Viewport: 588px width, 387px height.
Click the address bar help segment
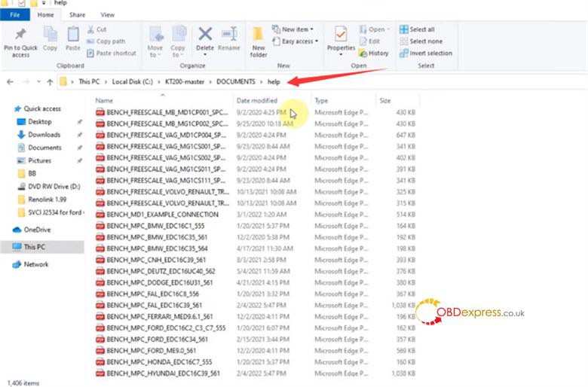click(274, 81)
